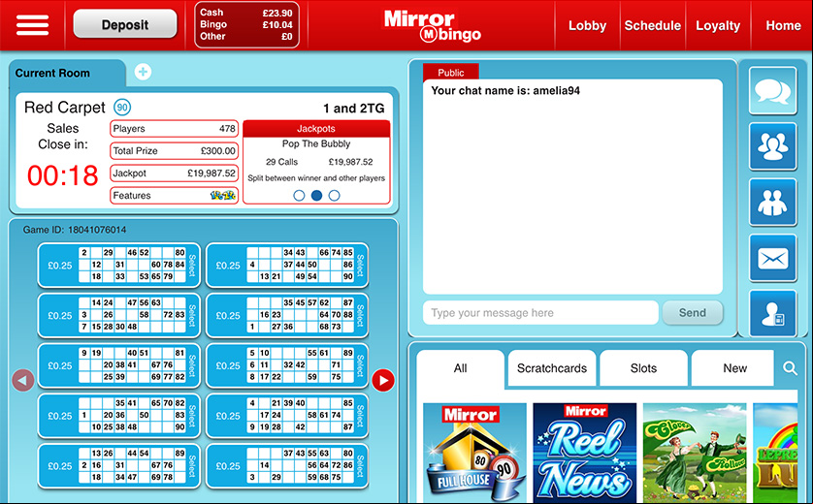Click the 90-ball badge beside Red Carpet
813x504 pixels.
[x=122, y=108]
